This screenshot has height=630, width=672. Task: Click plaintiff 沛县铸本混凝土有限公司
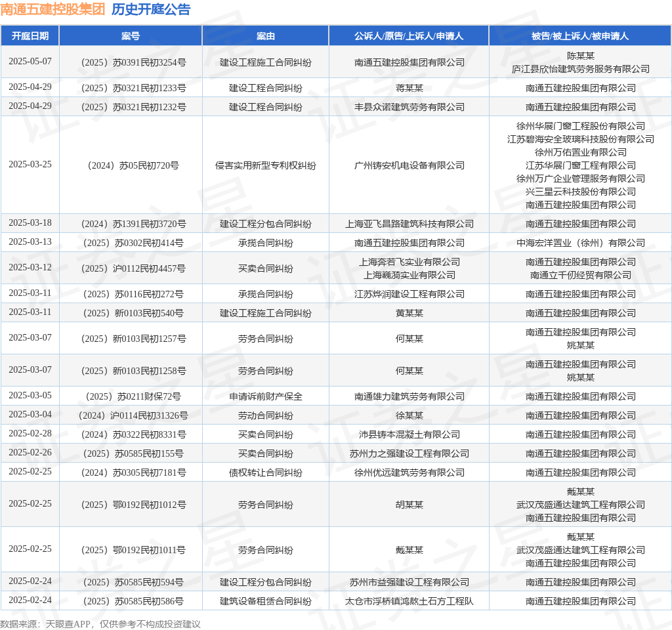point(409,435)
